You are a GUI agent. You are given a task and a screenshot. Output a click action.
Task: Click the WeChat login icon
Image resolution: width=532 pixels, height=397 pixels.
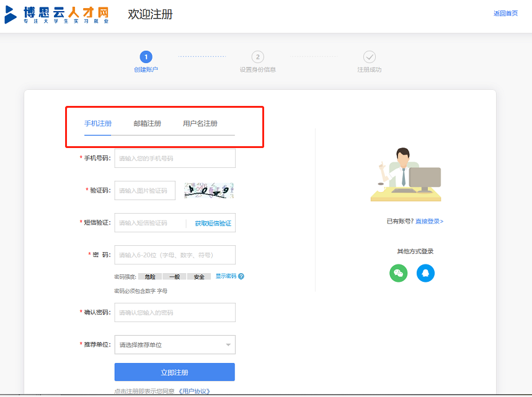coord(398,273)
